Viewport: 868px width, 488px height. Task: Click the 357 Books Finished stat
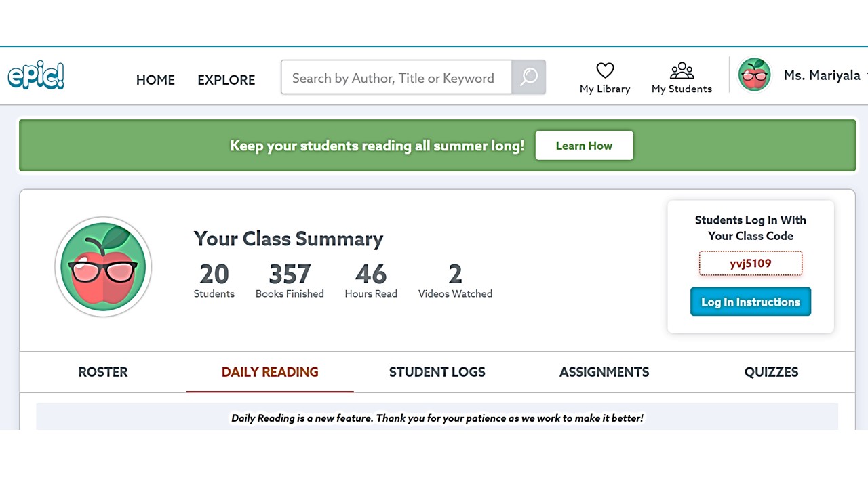(x=290, y=281)
